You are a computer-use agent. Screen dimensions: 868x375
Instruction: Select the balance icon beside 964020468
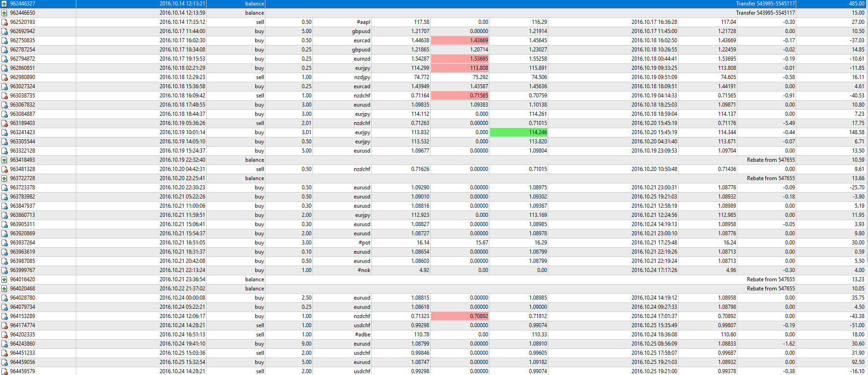[4, 289]
